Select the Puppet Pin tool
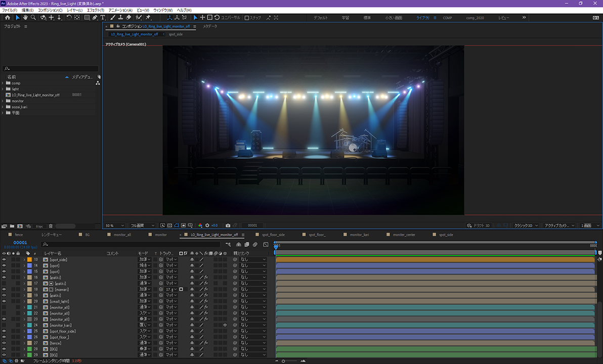The height and width of the screenshot is (364, 603). coord(148,18)
